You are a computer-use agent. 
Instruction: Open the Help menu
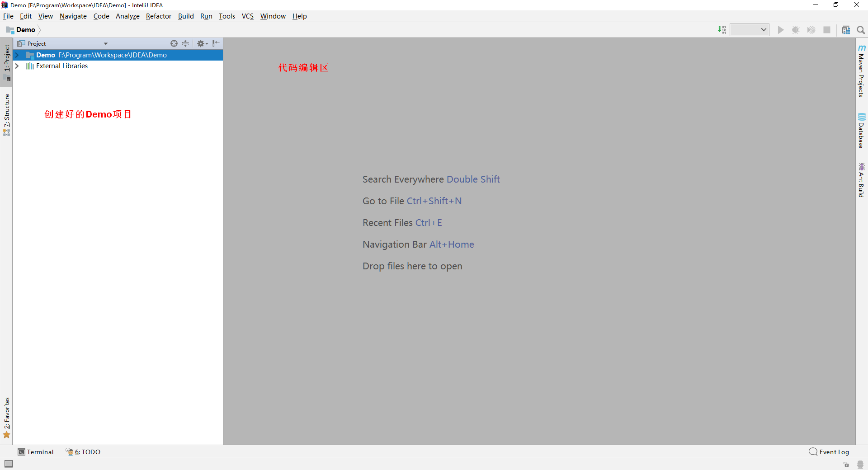click(299, 16)
